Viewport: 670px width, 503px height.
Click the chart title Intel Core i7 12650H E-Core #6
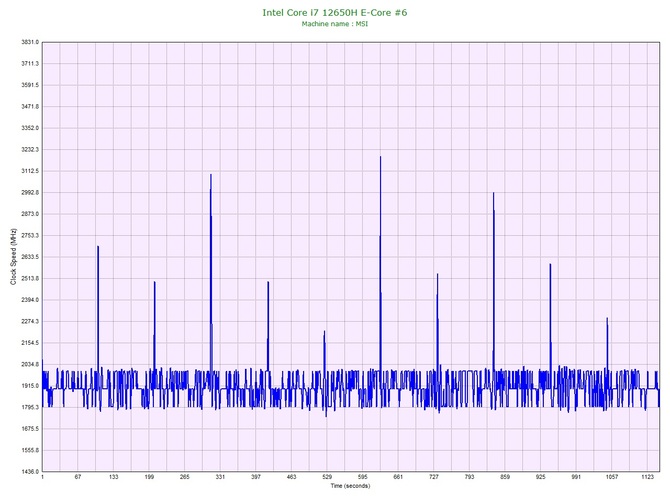click(334, 11)
